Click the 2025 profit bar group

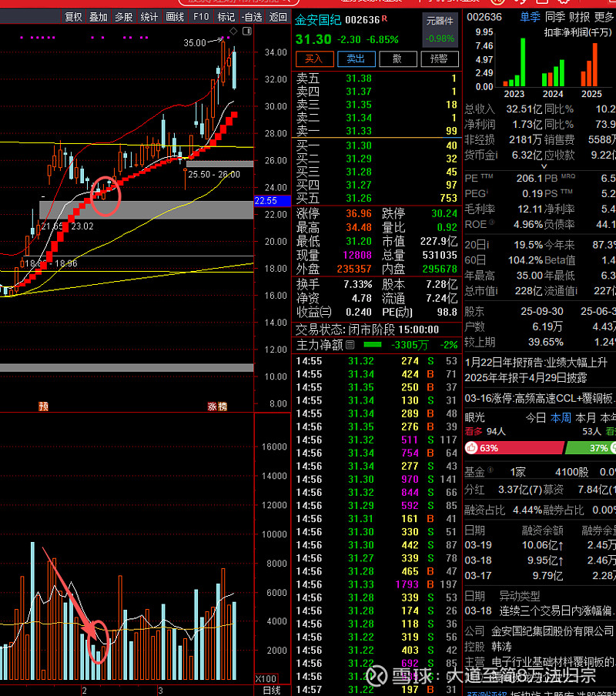click(590, 65)
